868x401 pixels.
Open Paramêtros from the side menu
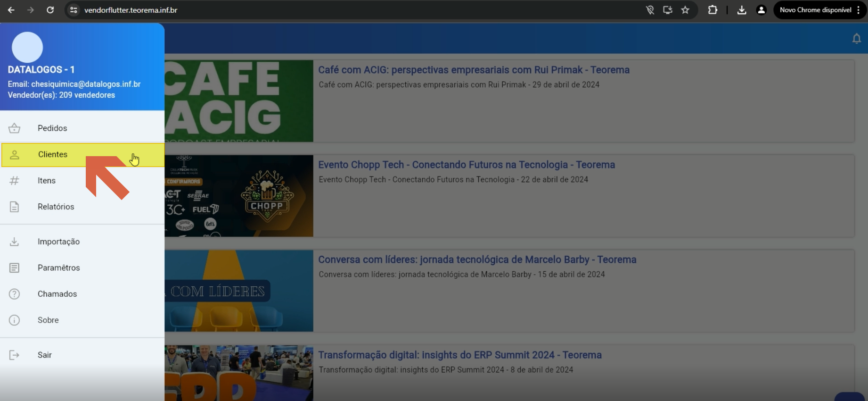(82, 268)
